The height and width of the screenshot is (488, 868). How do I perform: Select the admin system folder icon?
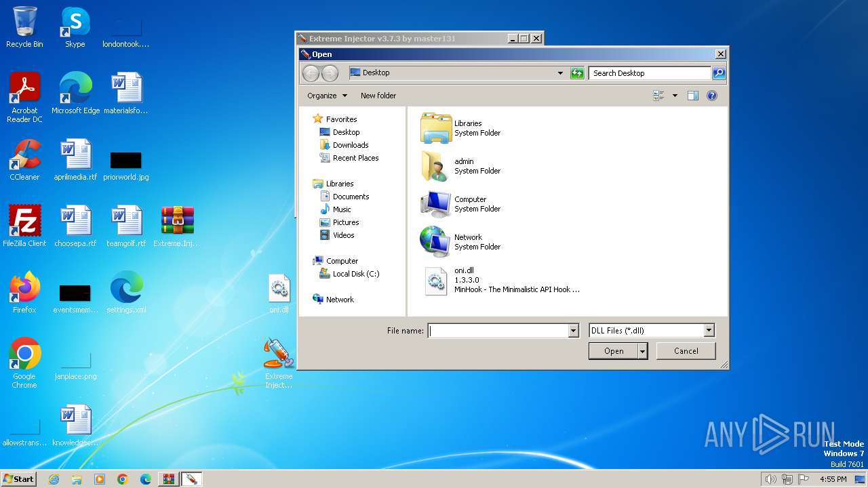436,166
